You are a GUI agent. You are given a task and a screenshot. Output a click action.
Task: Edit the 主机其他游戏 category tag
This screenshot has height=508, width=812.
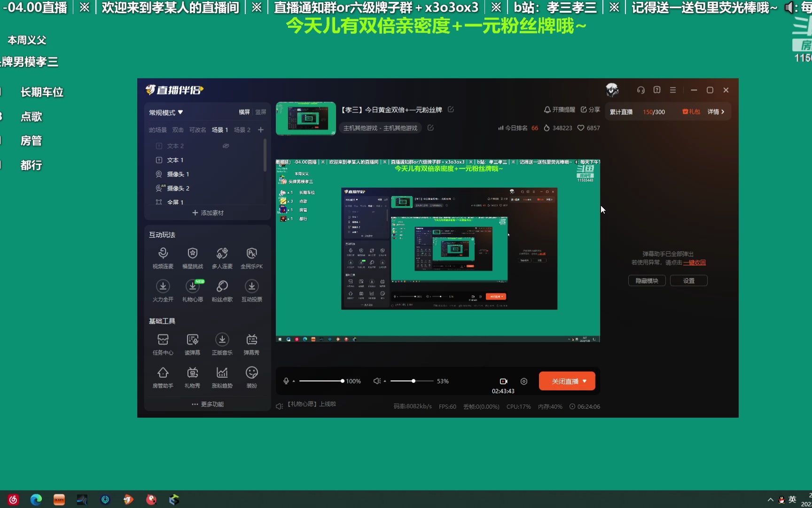[x=430, y=128]
